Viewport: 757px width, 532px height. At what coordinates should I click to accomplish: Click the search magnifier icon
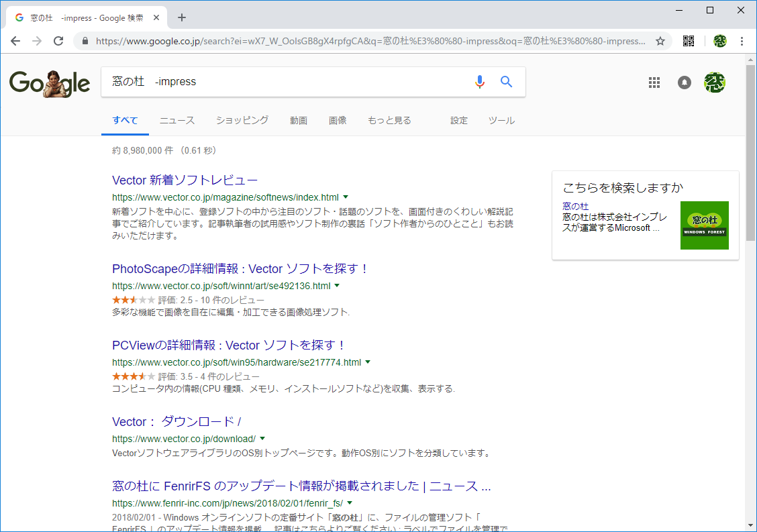click(506, 81)
